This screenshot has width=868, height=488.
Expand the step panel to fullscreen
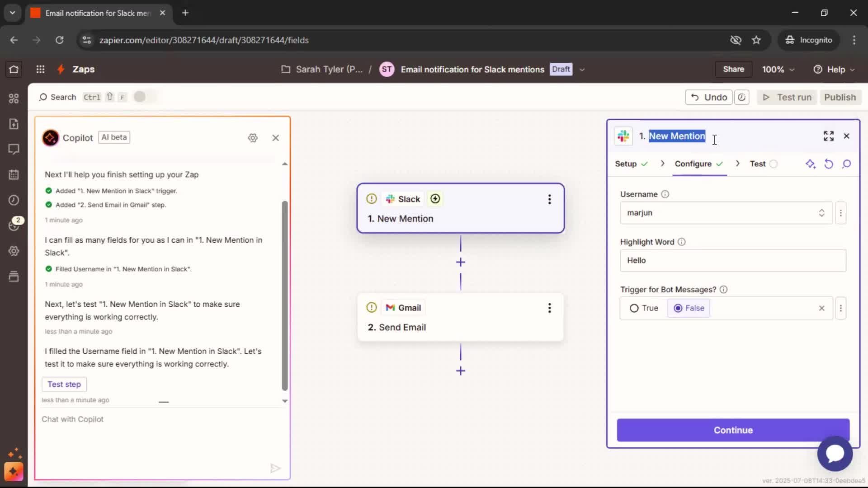point(829,136)
